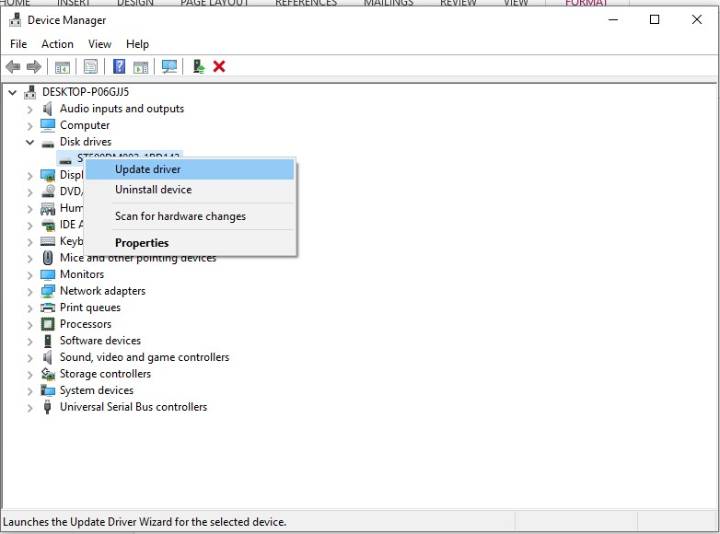Select the Processors label
The height and width of the screenshot is (534, 720).
coord(85,324)
